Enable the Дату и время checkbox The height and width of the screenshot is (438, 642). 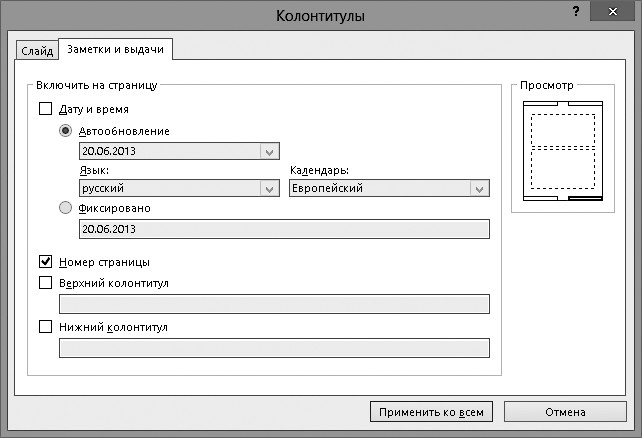pyautogui.click(x=44, y=109)
